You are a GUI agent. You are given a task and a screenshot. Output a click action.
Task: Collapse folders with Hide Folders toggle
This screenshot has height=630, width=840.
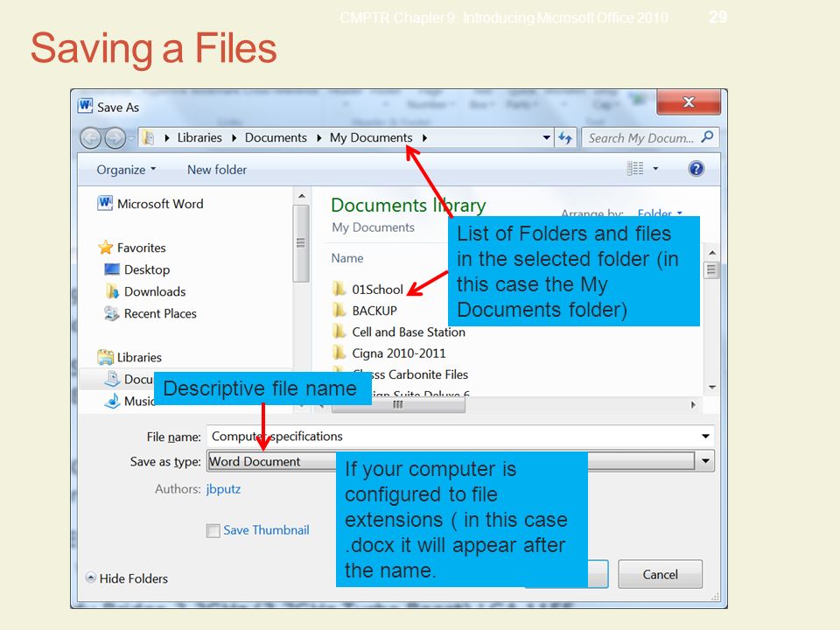point(127,578)
